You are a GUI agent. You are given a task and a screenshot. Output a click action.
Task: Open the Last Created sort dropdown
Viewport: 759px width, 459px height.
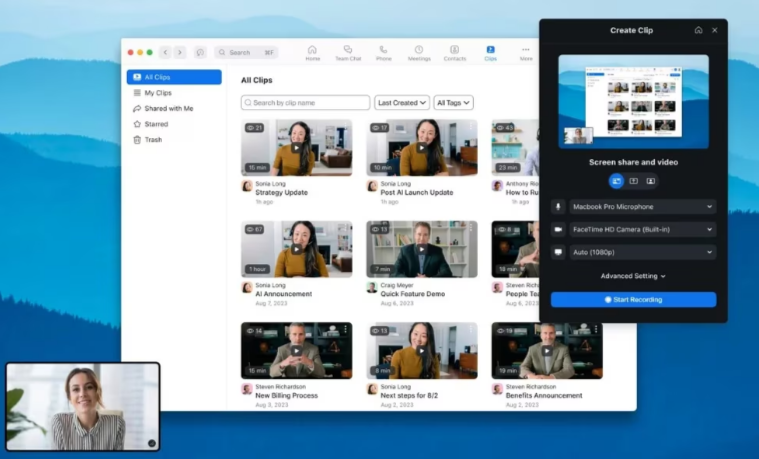click(402, 103)
